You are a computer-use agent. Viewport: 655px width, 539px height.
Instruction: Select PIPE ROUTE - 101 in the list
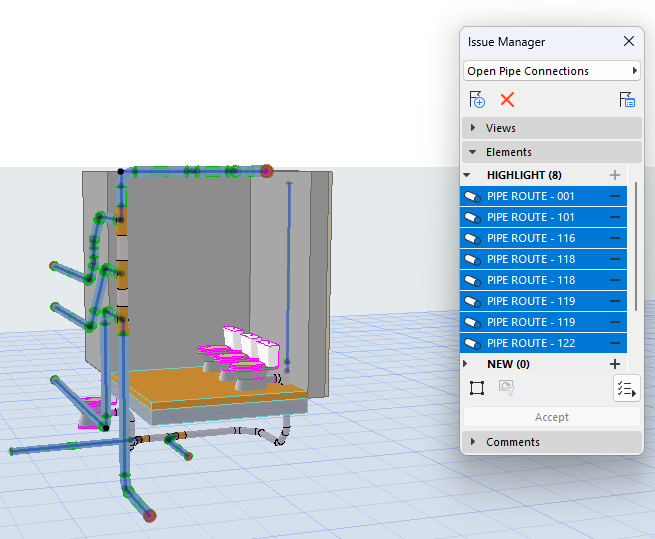pos(530,217)
